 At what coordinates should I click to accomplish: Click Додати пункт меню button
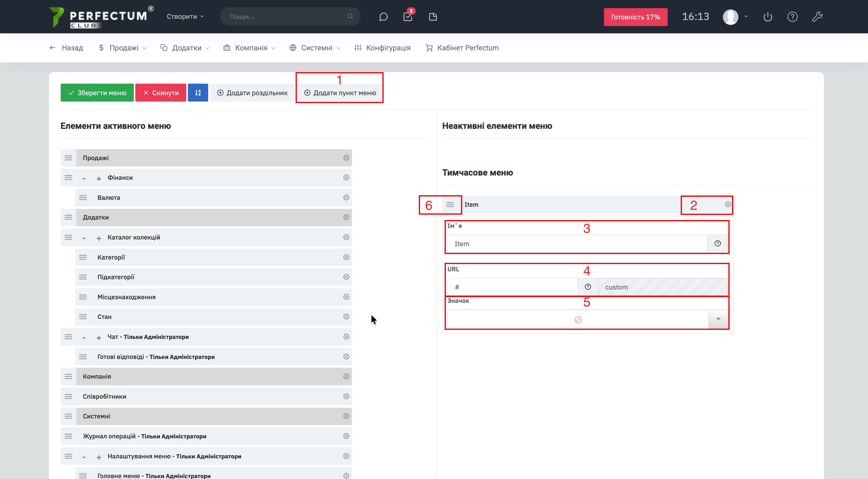[340, 92]
